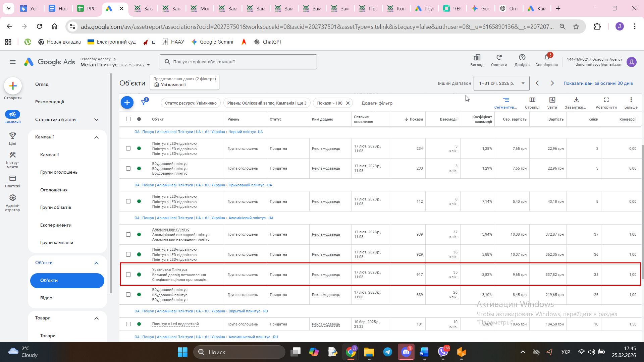Open the Сповіщення notifications bell
The image size is (644, 362).
pyautogui.click(x=547, y=58)
